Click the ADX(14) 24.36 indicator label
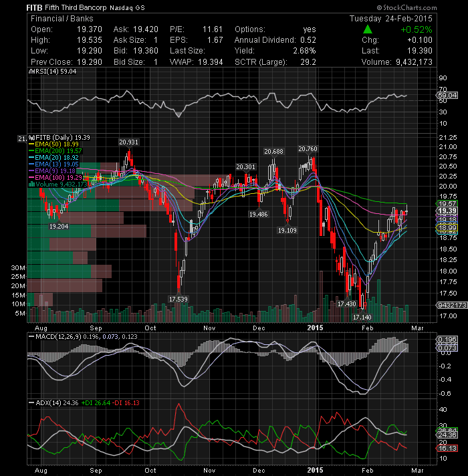The width and height of the screenshot is (468, 476). pyautogui.click(x=57, y=403)
